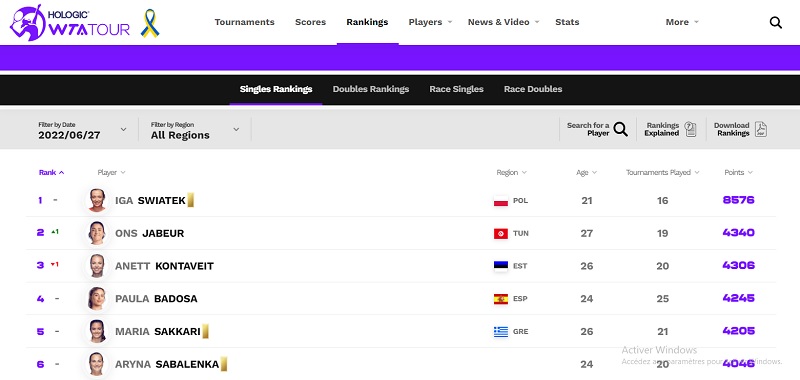The image size is (800, 380).
Task: Expand the Filter by Region dropdown
Action: pos(195,130)
